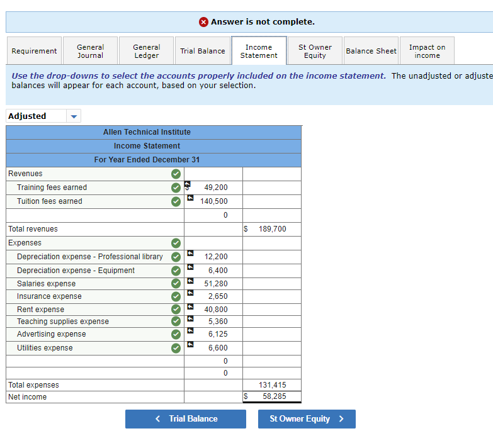The image size is (493, 448).
Task: Click the green check beside Rent expense
Action: tap(176, 309)
